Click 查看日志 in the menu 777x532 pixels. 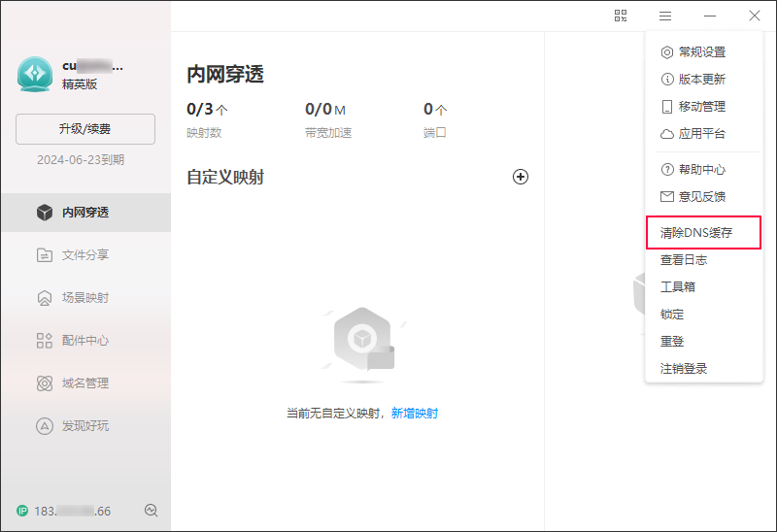(x=684, y=260)
